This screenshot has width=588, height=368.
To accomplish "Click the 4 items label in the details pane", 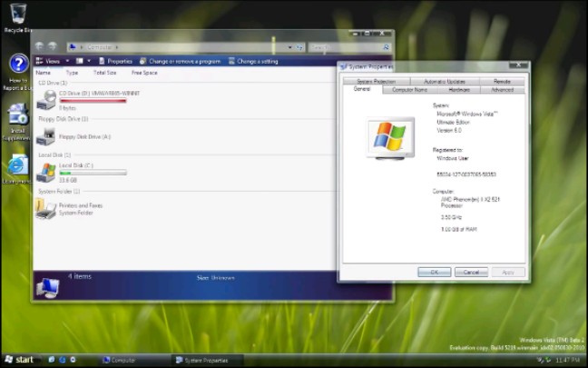I will point(80,276).
